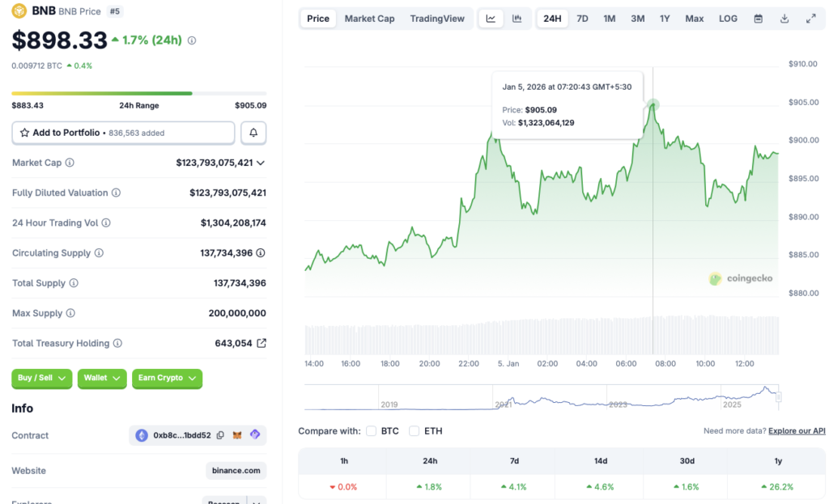829x504 pixels.
Task: Open the Wallet dropdown
Action: click(x=102, y=379)
